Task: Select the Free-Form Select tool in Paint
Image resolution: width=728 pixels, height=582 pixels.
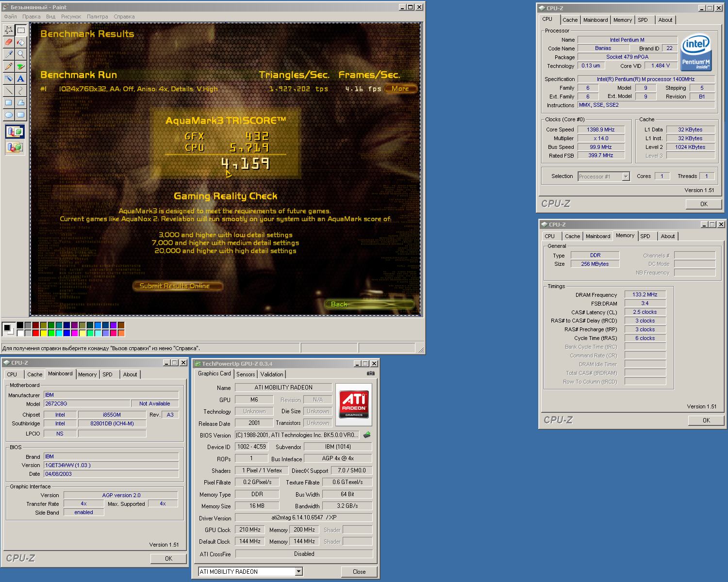Action: (9, 30)
